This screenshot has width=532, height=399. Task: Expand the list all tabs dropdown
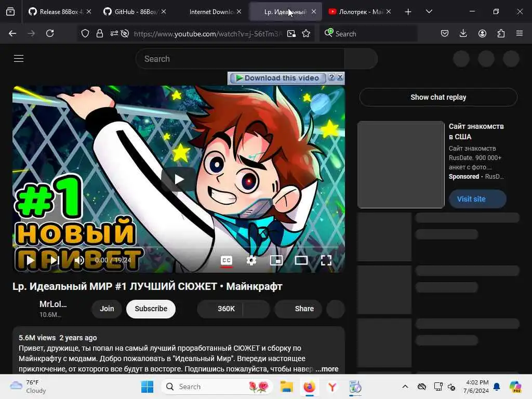[429, 11]
